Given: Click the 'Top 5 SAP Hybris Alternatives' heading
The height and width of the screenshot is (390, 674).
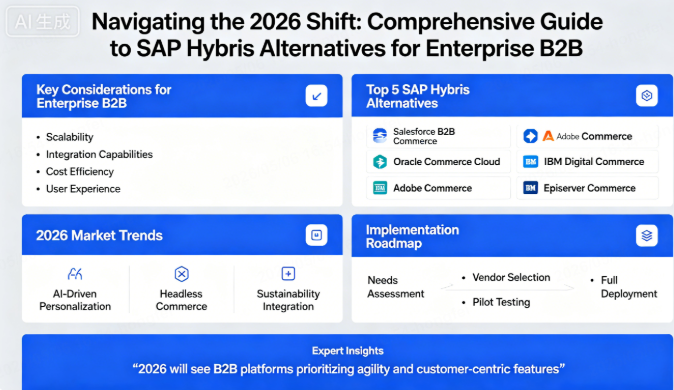Looking at the screenshot, I should [418, 96].
